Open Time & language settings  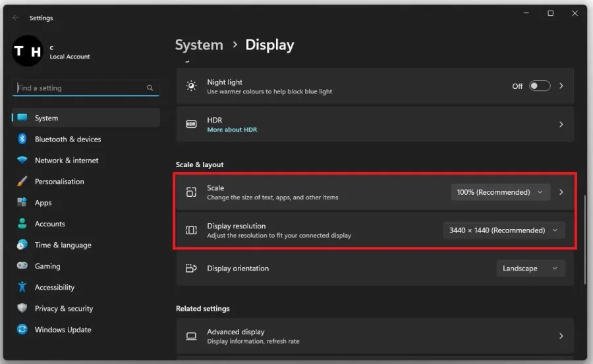(86, 245)
